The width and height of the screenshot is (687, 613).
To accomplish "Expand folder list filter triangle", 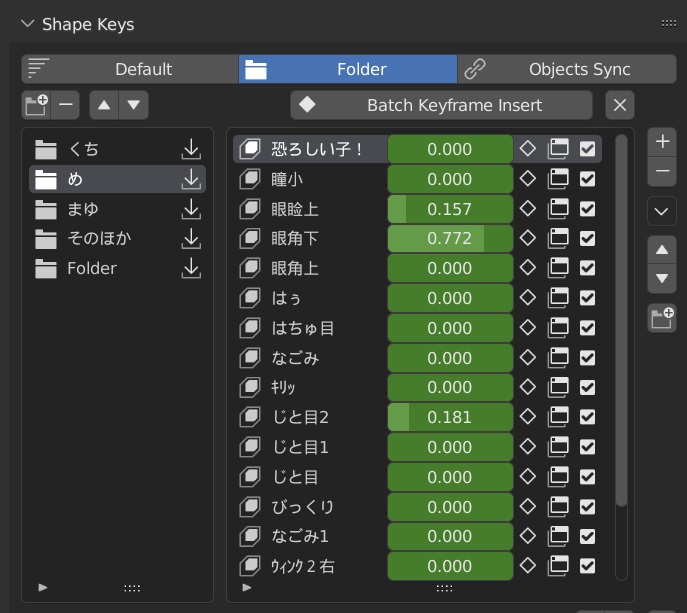I will pos(42,588).
